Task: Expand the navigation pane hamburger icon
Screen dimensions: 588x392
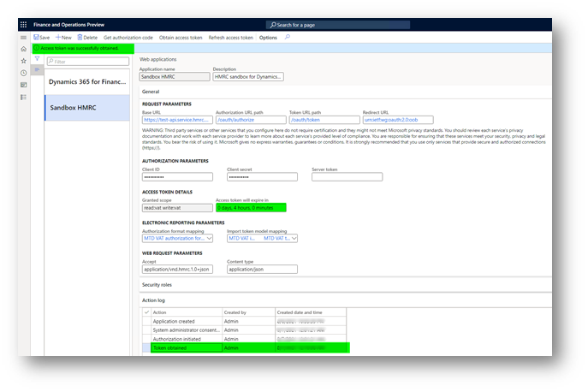Action: click(23, 38)
